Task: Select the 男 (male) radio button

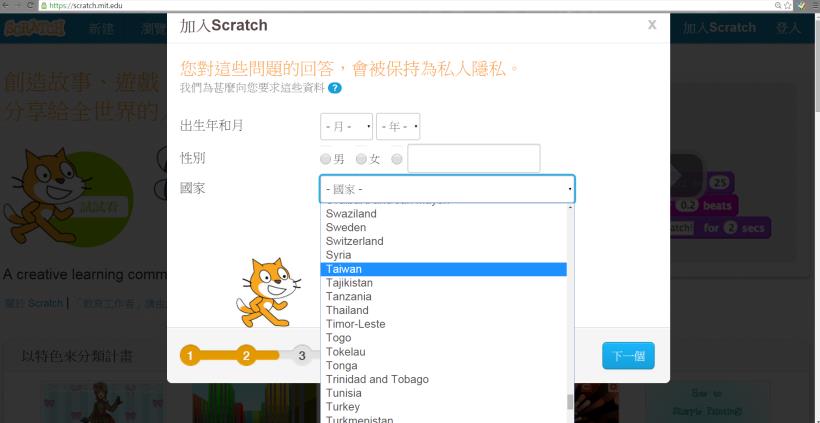Action: coord(325,159)
